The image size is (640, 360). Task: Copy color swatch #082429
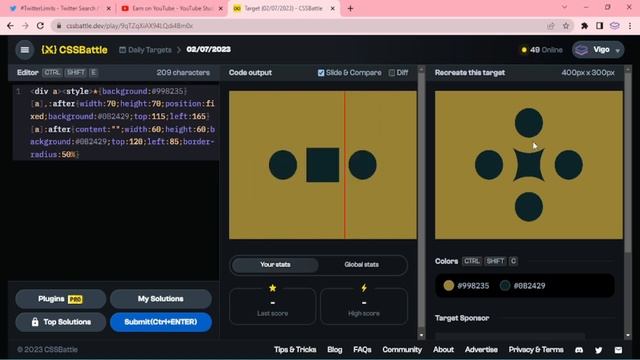click(x=522, y=286)
